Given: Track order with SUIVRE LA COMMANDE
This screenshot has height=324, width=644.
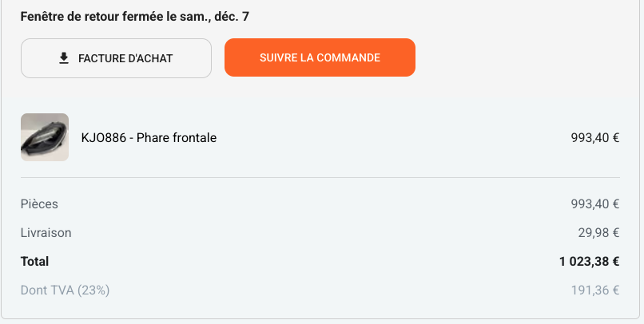Looking at the screenshot, I should click(320, 57).
